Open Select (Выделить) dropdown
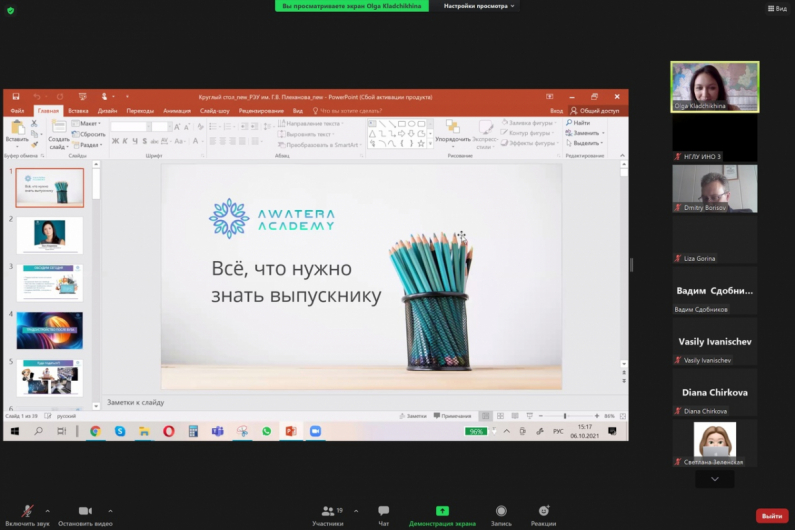 click(x=585, y=143)
